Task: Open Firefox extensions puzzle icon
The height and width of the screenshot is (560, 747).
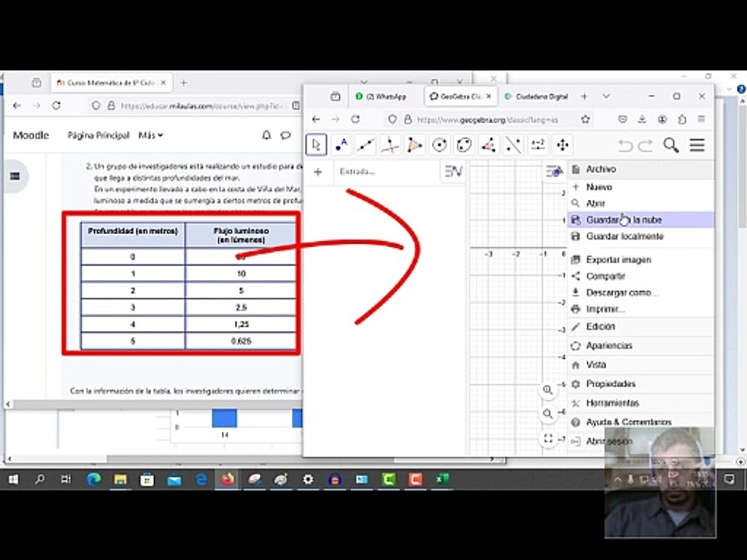Action: pyautogui.click(x=682, y=120)
